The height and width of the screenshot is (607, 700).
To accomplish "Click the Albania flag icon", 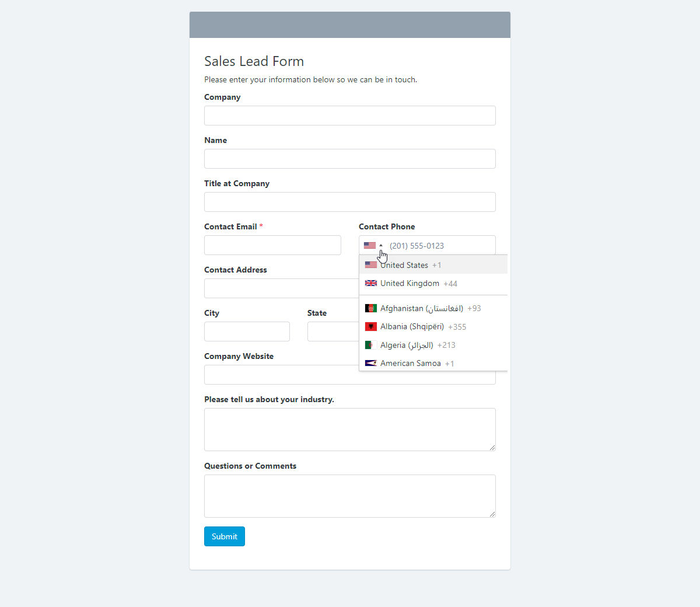I will click(x=371, y=327).
